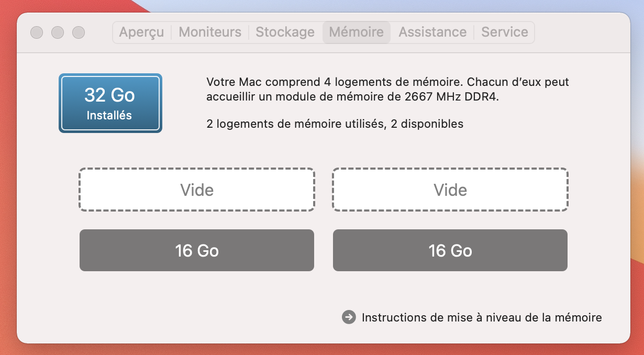
Task: Zoom the window using the third button
Action: coord(79,32)
